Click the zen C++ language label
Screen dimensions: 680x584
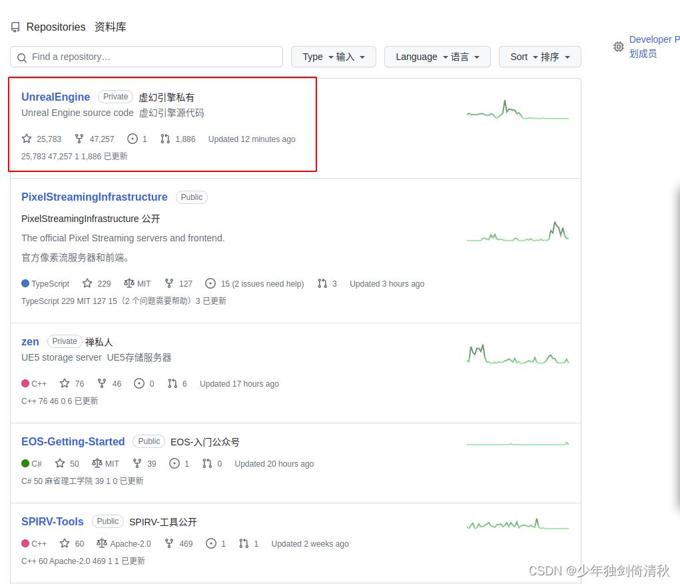coord(34,384)
